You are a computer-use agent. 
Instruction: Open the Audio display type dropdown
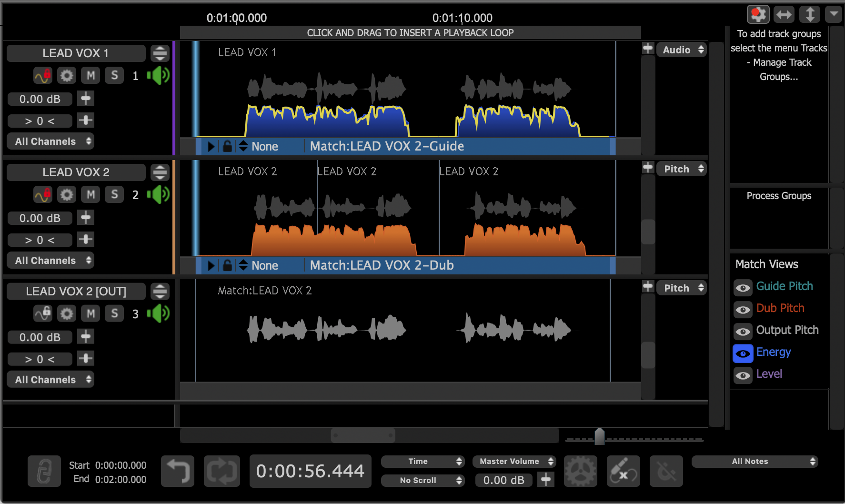pos(681,50)
